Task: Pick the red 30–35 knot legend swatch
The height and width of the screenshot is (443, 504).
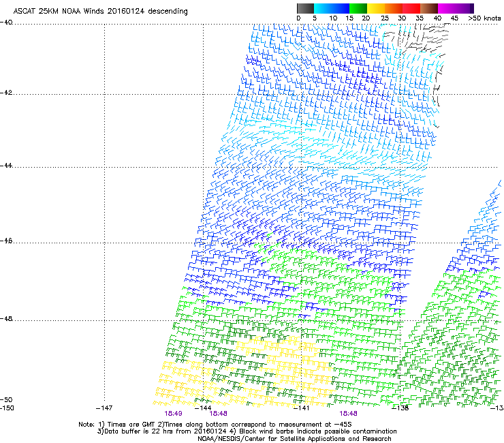Action: [411, 8]
